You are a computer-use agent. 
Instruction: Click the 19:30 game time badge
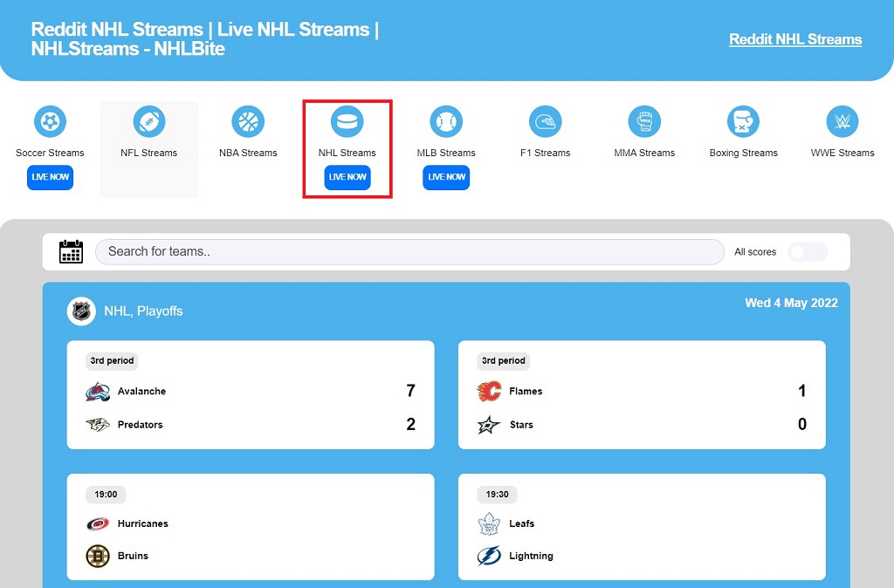(x=497, y=495)
